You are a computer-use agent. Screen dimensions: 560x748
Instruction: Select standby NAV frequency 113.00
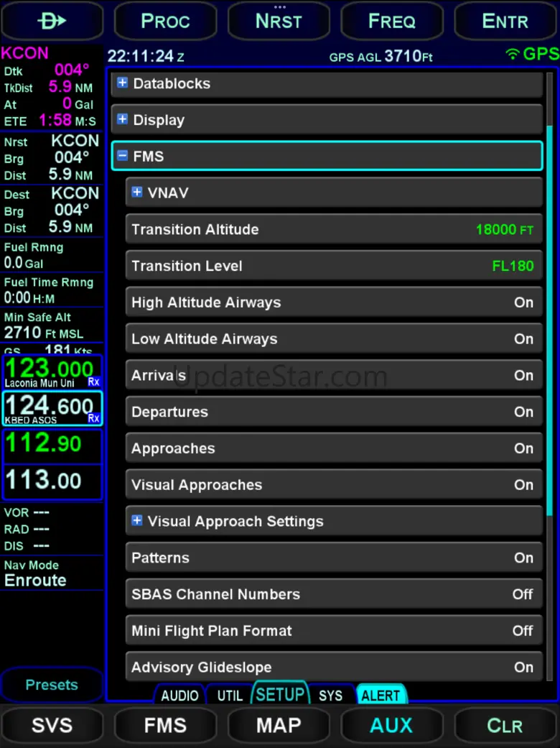(52, 482)
